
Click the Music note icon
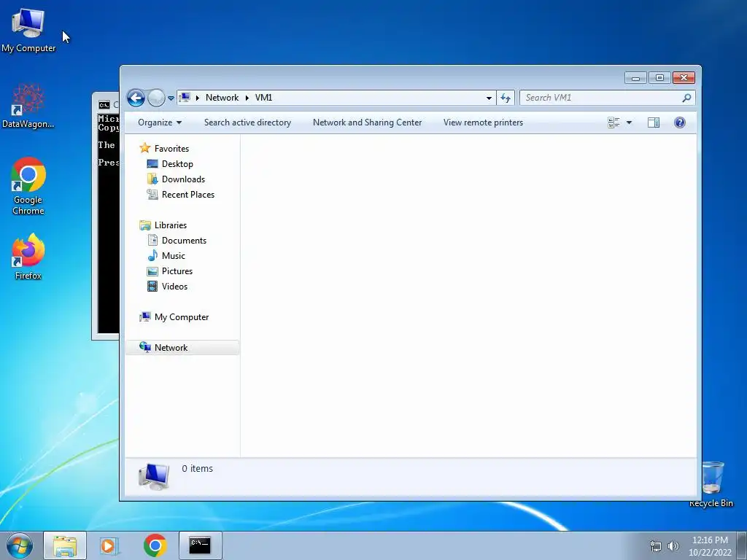pos(152,256)
